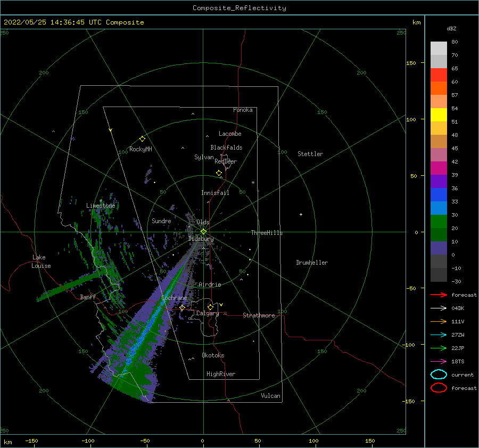Click the Cochrane town label

click(x=174, y=298)
